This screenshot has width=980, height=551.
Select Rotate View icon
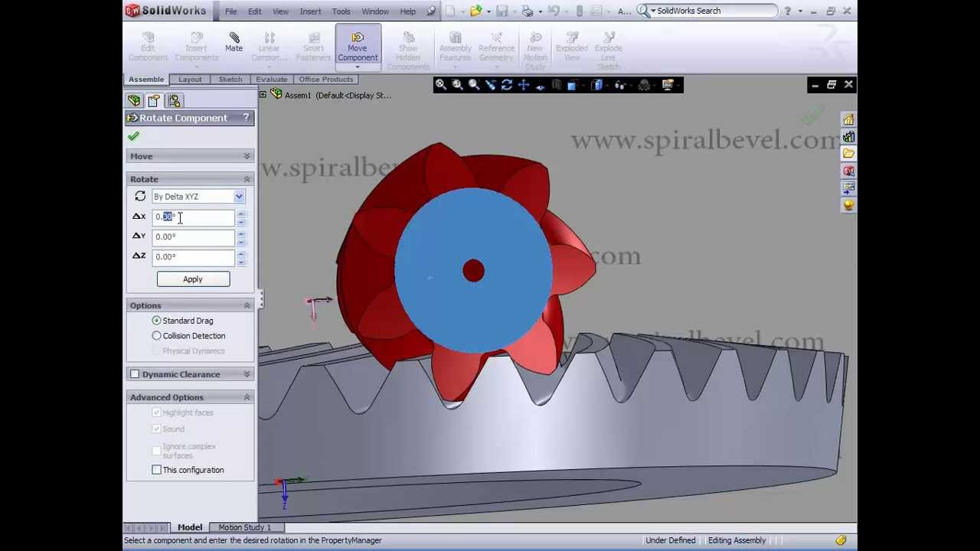point(507,85)
